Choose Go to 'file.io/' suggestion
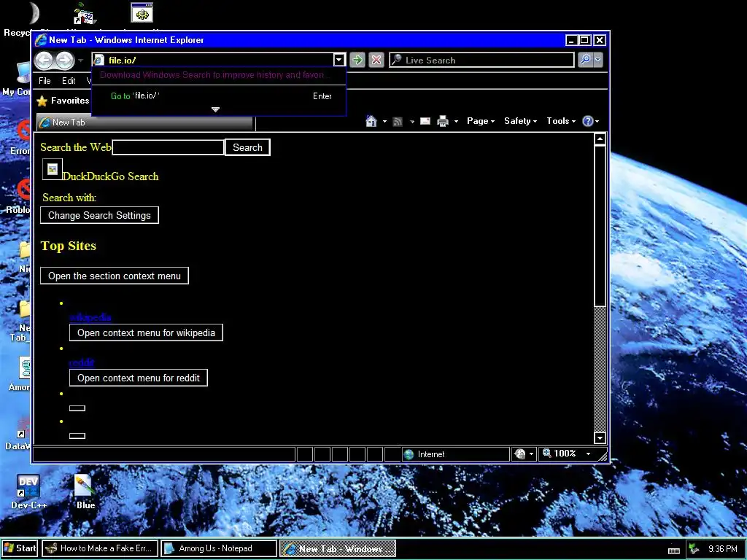Viewport: 747px width, 560px height. click(x=219, y=96)
